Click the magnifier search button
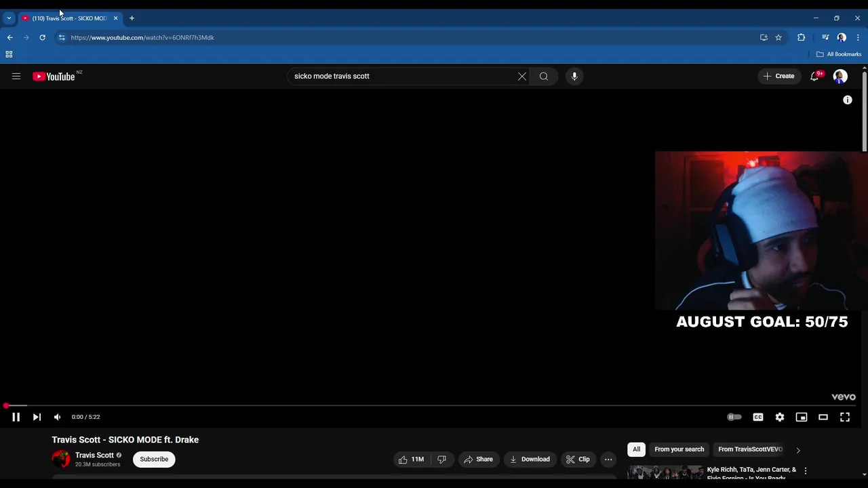The height and width of the screenshot is (488, 868). pyautogui.click(x=544, y=77)
